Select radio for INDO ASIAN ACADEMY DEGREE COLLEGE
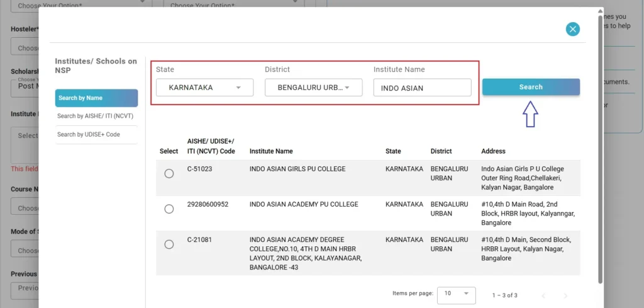 tap(169, 244)
